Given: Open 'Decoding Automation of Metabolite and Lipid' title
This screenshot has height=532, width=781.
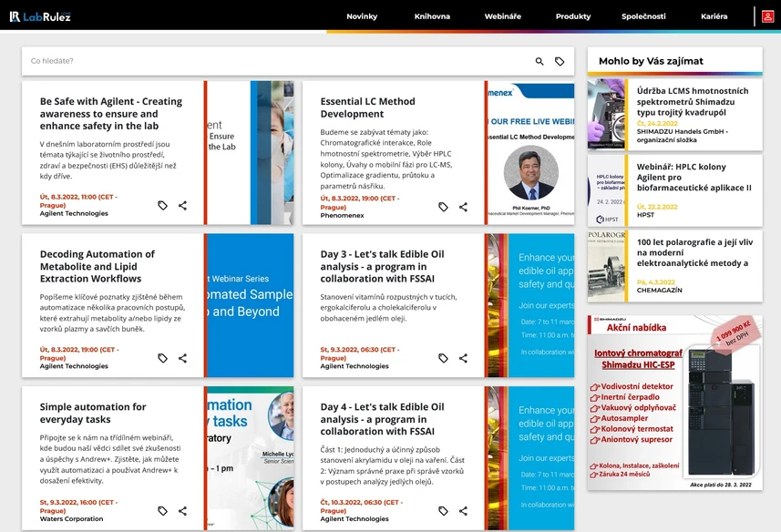Looking at the screenshot, I should click(98, 266).
